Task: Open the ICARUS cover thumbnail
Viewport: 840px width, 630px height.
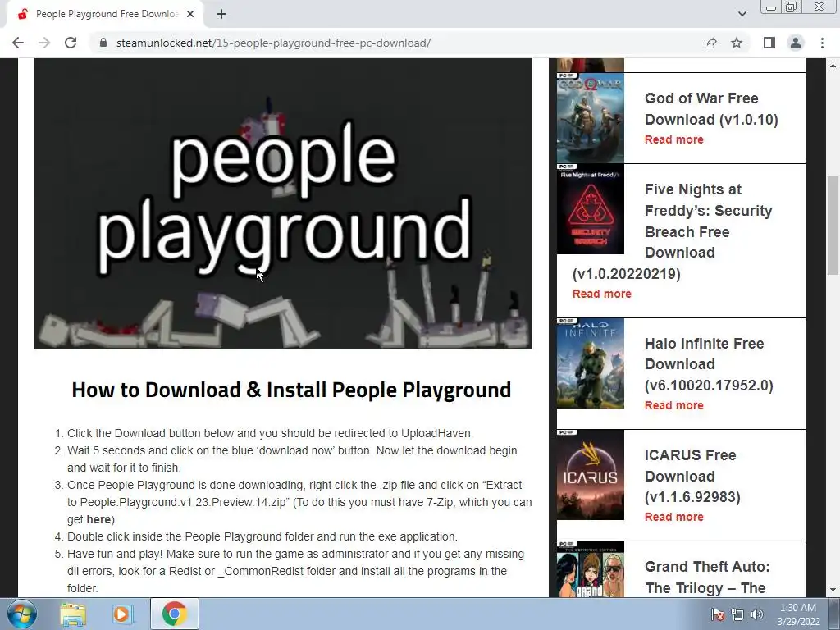Action: [591, 475]
